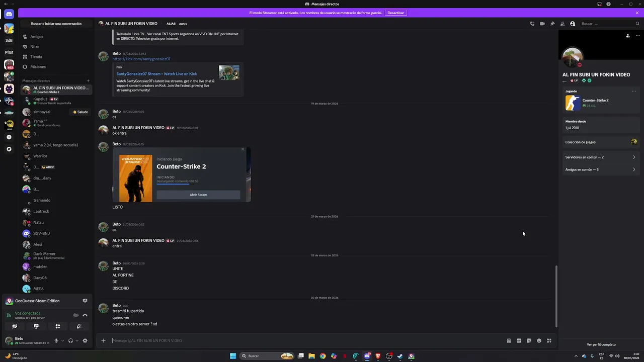
Task: Open the SGV-BNJ direct message
Action: pos(56,233)
